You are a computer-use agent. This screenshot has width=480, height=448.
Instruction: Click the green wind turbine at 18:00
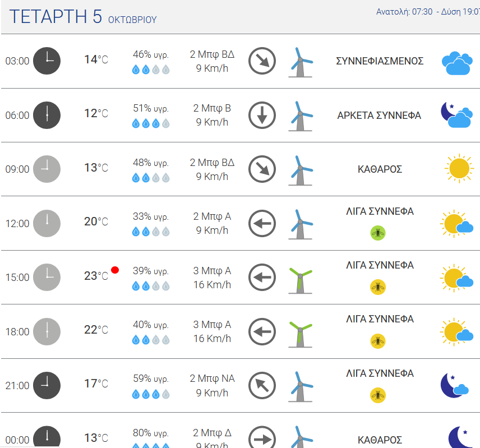click(301, 334)
